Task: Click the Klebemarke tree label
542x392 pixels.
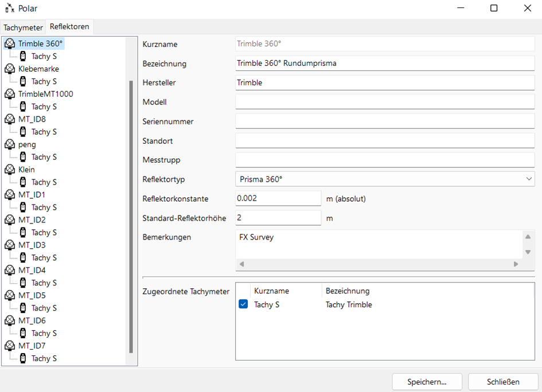Action: tap(39, 69)
